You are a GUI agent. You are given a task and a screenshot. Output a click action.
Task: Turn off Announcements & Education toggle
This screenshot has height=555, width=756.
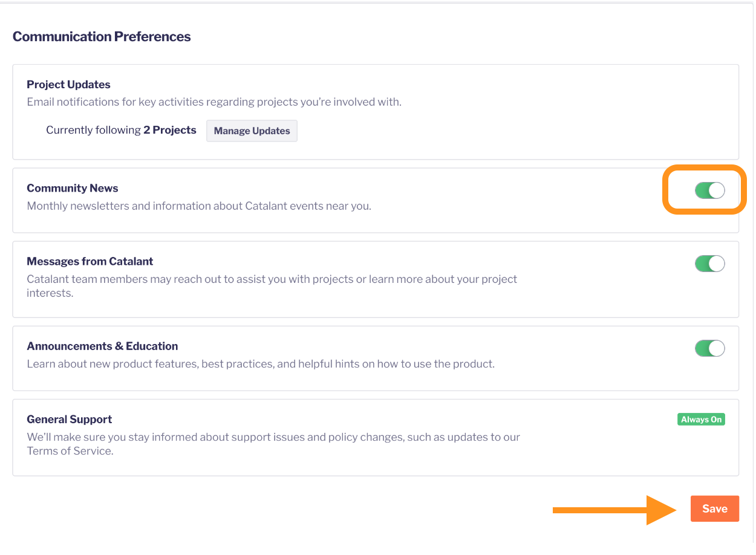click(709, 348)
